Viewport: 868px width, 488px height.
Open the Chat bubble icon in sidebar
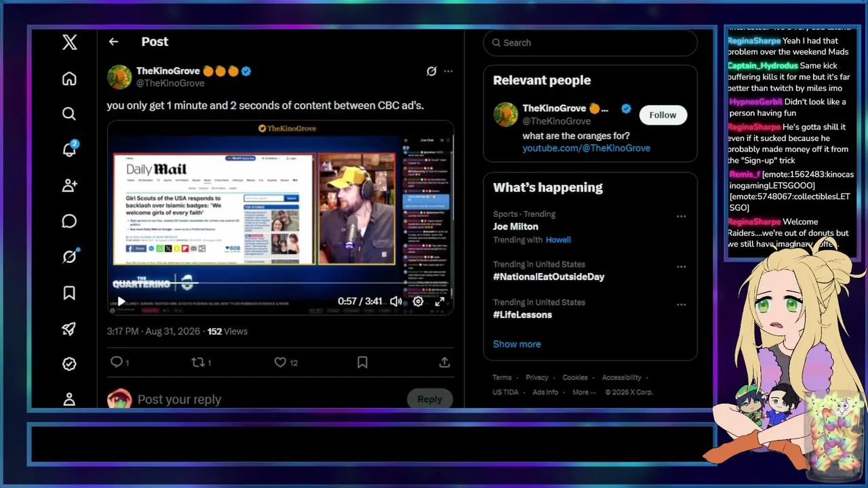coord(69,221)
